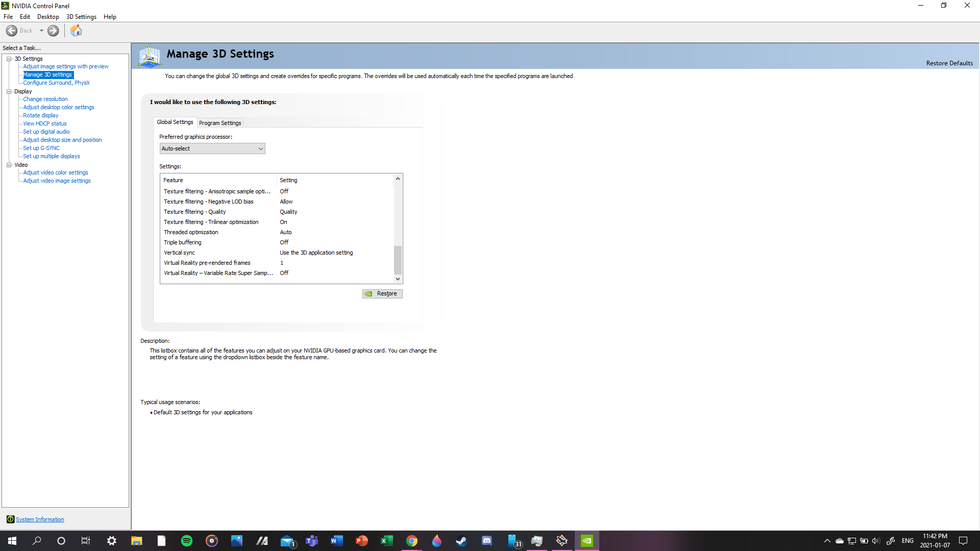Open Set up digital audio
980x551 pixels.
(46, 132)
